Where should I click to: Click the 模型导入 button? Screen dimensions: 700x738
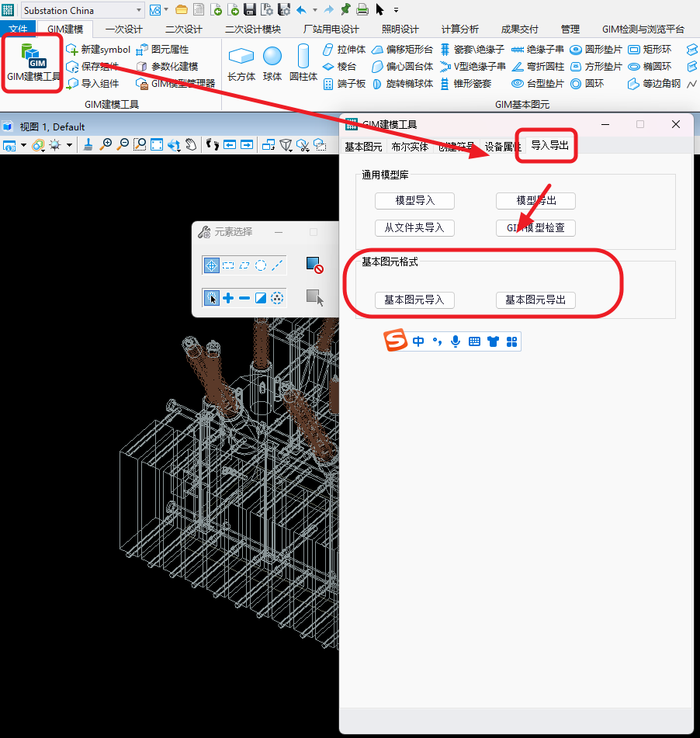pyautogui.click(x=414, y=201)
